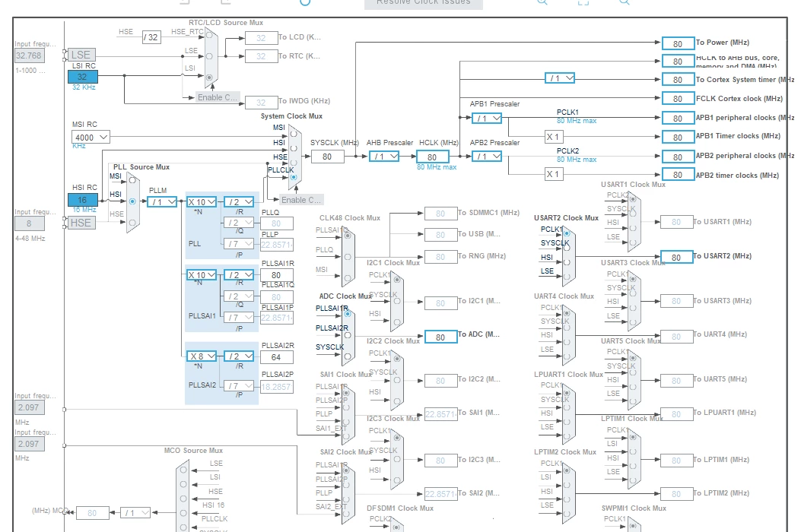Viewport: 801px width, 532px height.
Task: Click the APB2 timer clocks value box
Action: pyautogui.click(x=678, y=175)
